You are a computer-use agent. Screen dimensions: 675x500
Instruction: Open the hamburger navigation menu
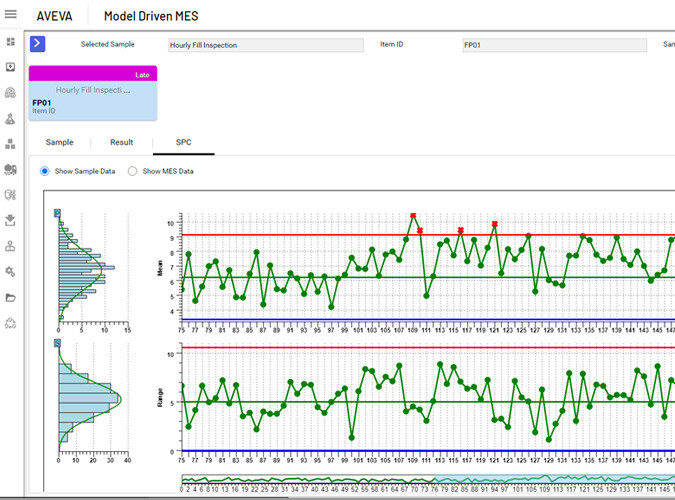(x=11, y=16)
